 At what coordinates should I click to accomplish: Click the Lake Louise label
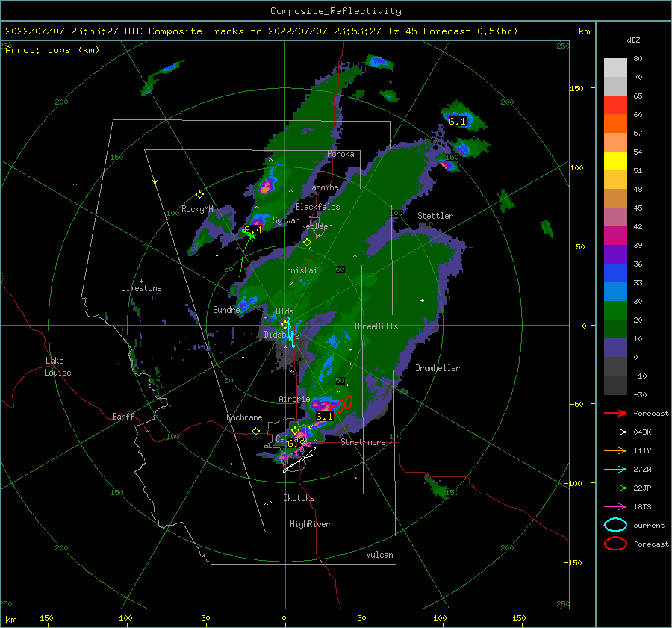click(x=57, y=367)
